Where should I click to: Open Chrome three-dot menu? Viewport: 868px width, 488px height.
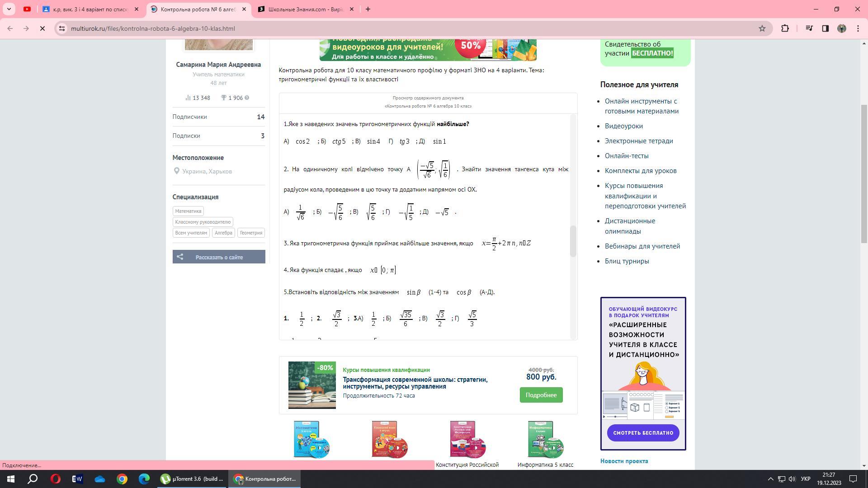pos(858,28)
